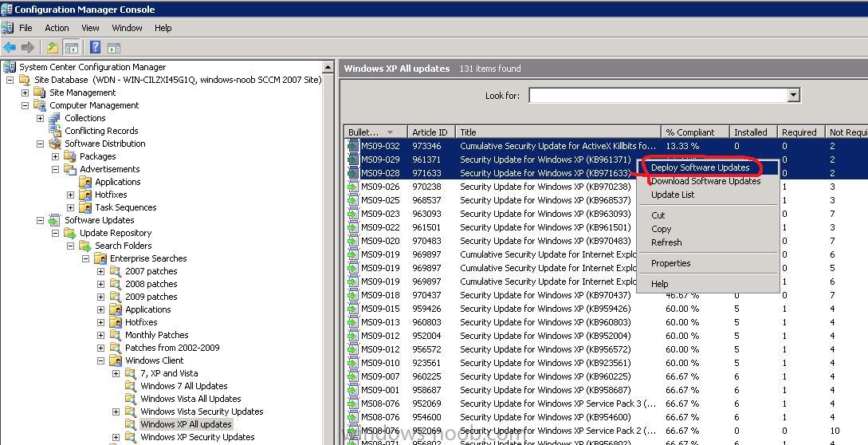
Task: Click the console icon beside File menu
Action: [x=7, y=28]
